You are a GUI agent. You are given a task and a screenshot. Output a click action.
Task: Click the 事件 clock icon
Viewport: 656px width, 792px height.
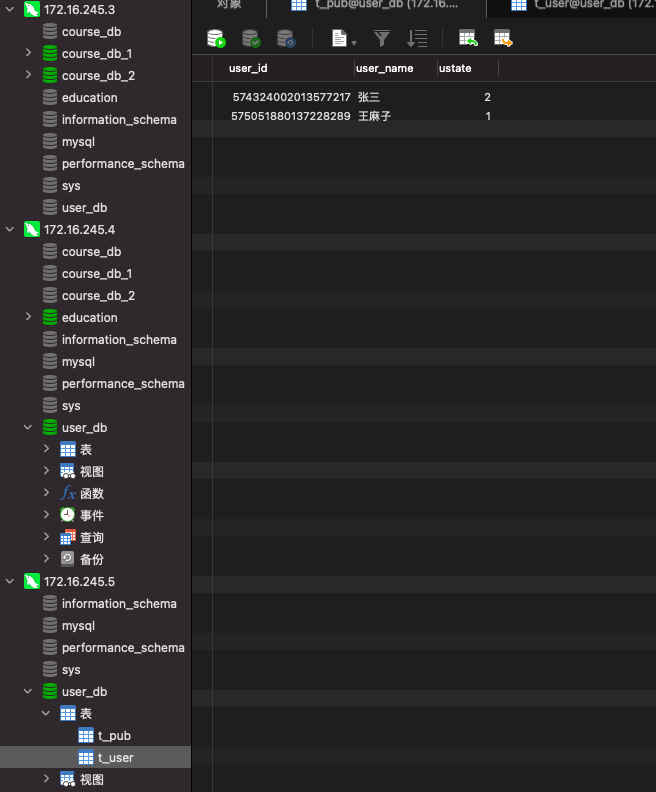coord(68,515)
